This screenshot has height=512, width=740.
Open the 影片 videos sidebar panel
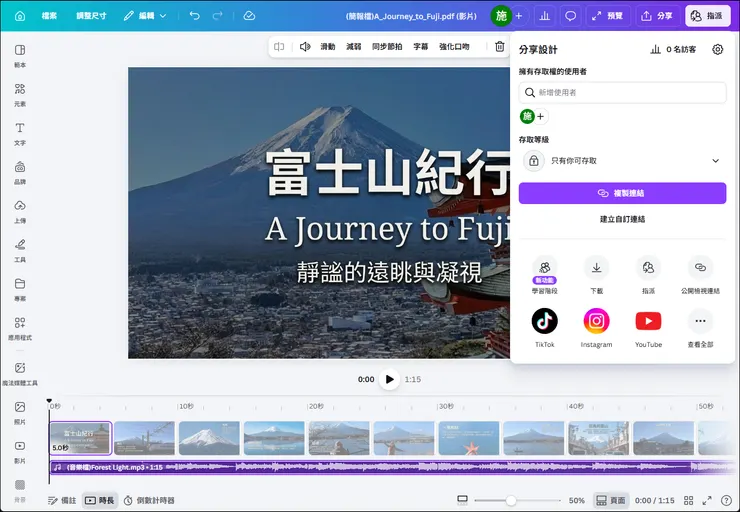pyautogui.click(x=20, y=452)
